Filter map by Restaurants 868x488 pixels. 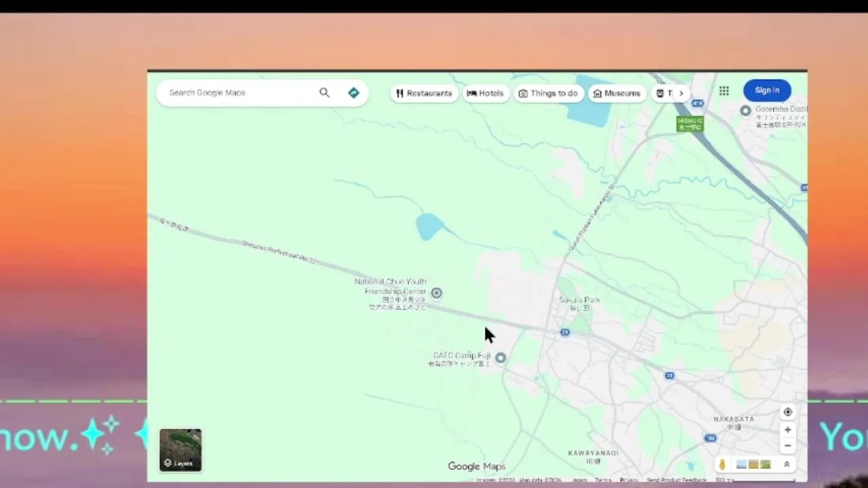pyautogui.click(x=425, y=94)
